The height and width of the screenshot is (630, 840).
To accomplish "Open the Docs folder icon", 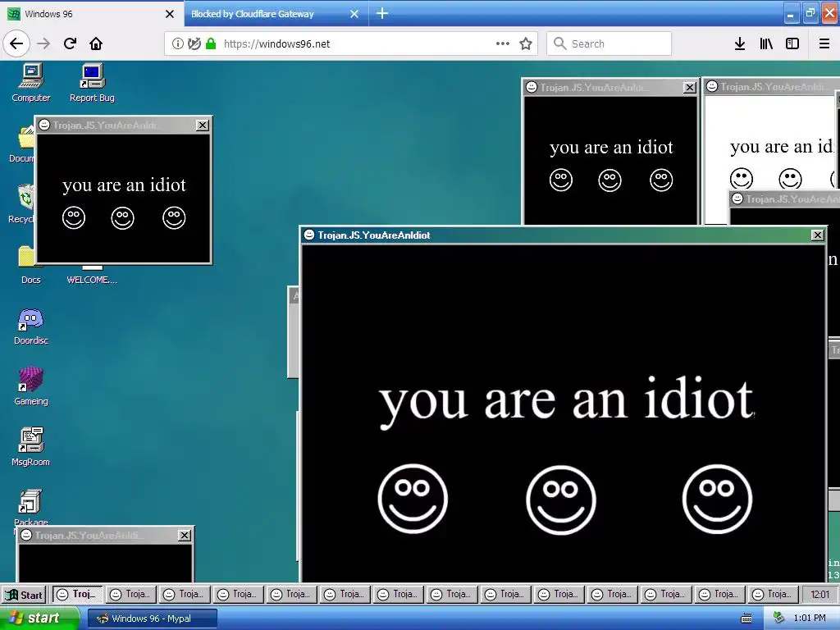I will (27, 263).
